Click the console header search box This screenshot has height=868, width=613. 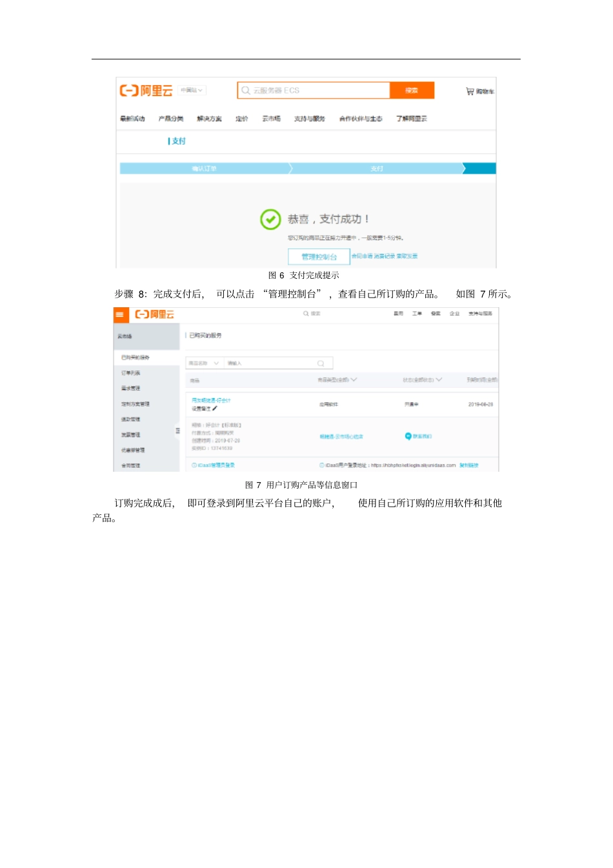click(x=312, y=314)
